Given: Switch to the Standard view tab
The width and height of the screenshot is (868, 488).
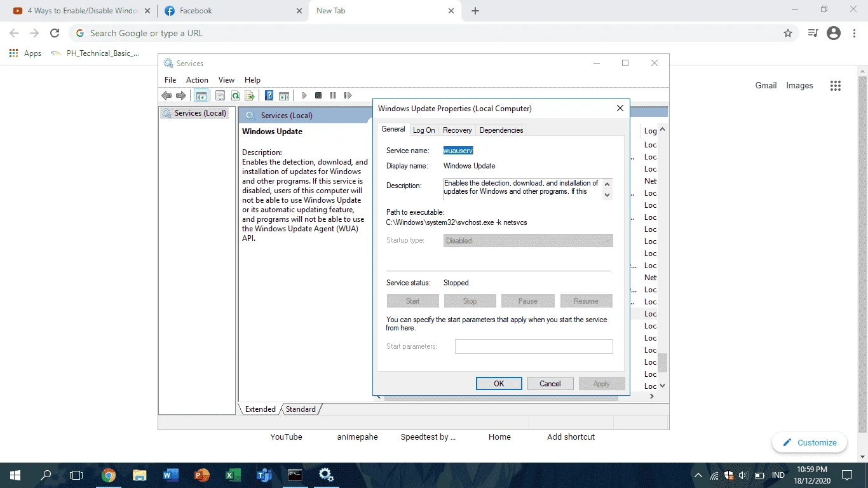Looking at the screenshot, I should pyautogui.click(x=301, y=409).
